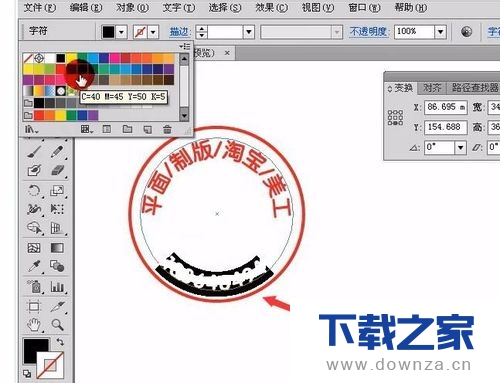Viewport: 500px width, 383px height.
Task: Select the Zoom magnifier tool
Action: coord(57,324)
